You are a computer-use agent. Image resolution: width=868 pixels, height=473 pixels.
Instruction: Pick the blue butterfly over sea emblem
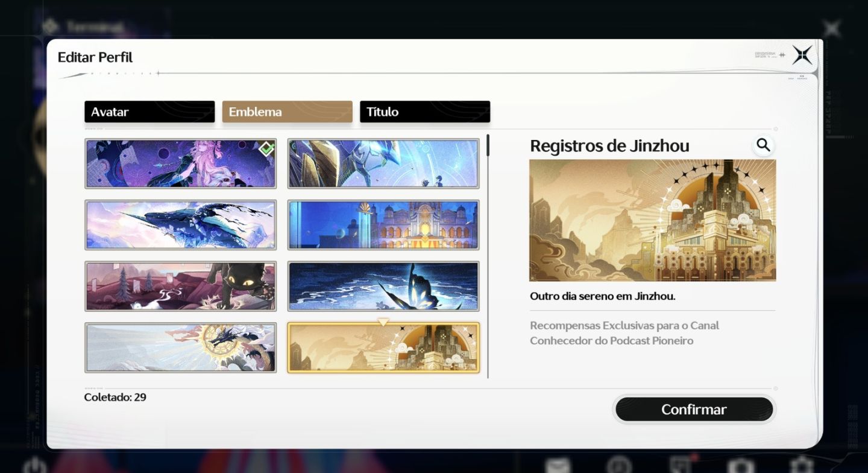[x=383, y=286]
